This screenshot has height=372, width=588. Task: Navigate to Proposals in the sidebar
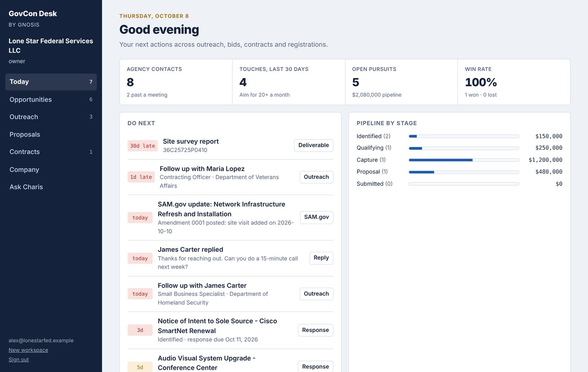coord(51,135)
